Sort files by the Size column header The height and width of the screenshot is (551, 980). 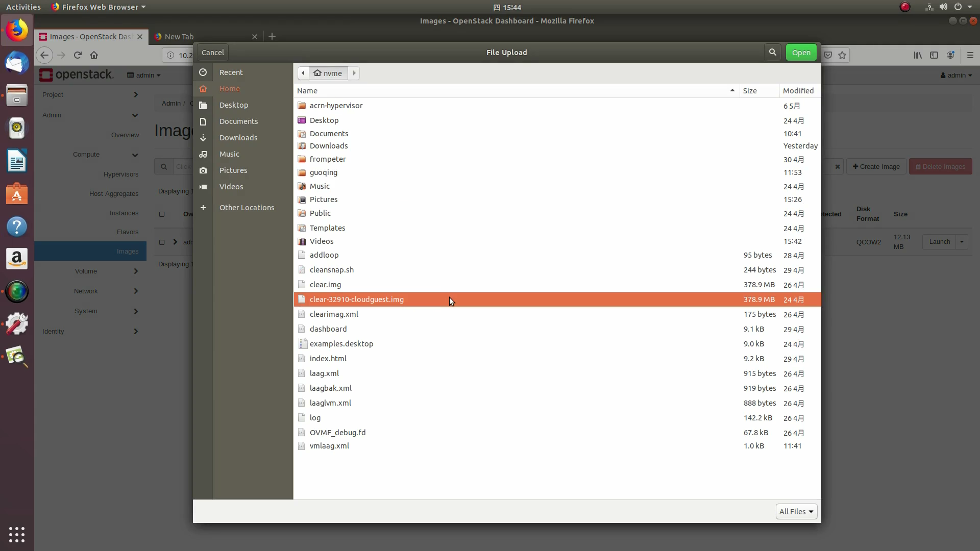[750, 91]
